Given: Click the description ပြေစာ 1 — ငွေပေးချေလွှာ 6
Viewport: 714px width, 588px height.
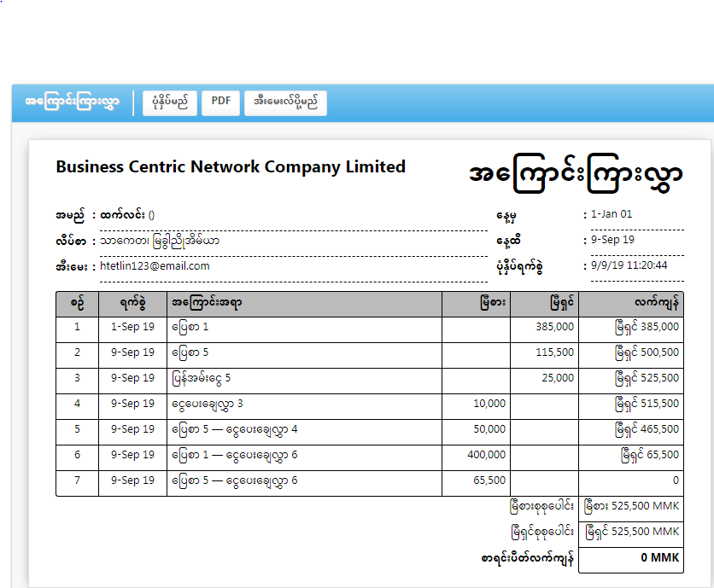Looking at the screenshot, I should 235,456.
